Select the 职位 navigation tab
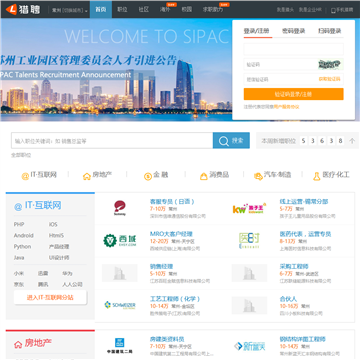Screen dimensions: 360x360 (122, 10)
